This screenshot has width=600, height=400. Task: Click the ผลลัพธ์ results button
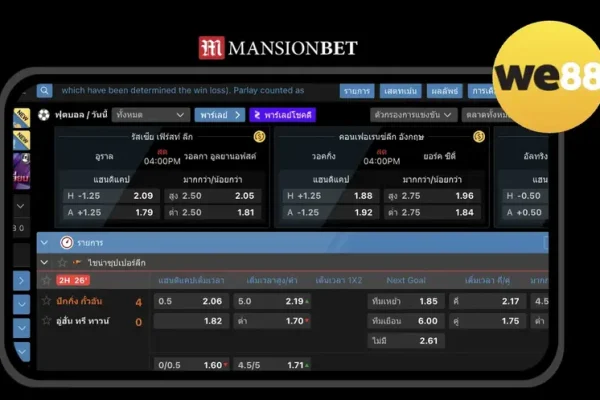pyautogui.click(x=443, y=90)
